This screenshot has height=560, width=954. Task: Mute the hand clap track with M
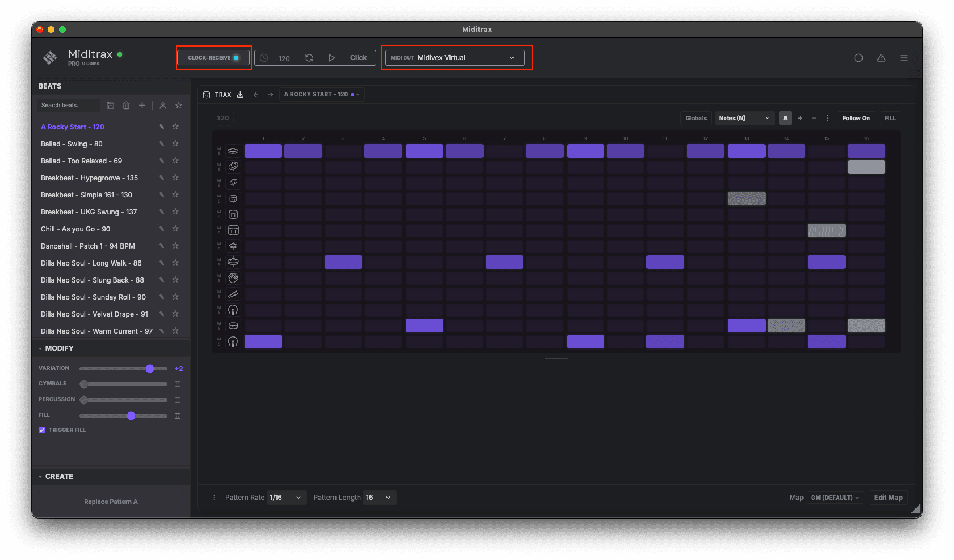pyautogui.click(x=219, y=275)
